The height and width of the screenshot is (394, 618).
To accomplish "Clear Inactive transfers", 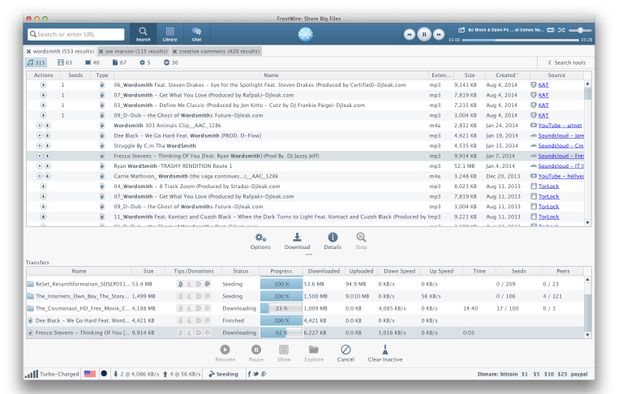I will click(x=385, y=353).
